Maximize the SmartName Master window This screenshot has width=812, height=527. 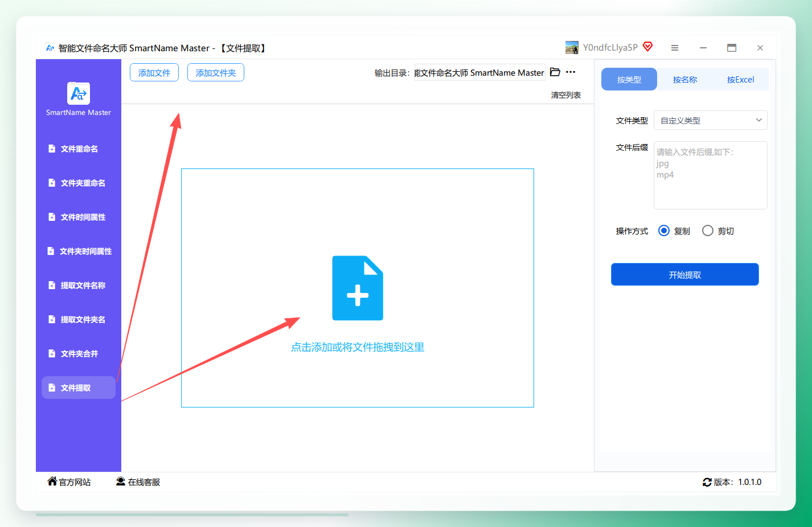(732, 48)
